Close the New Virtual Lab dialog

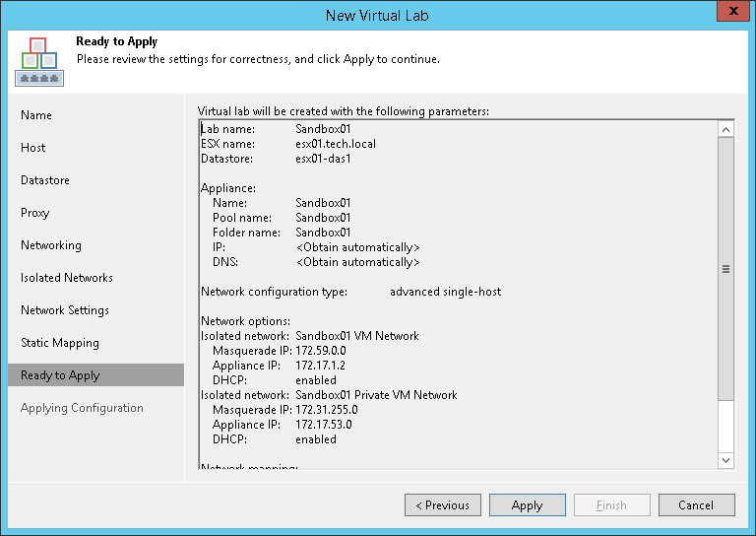click(x=729, y=14)
